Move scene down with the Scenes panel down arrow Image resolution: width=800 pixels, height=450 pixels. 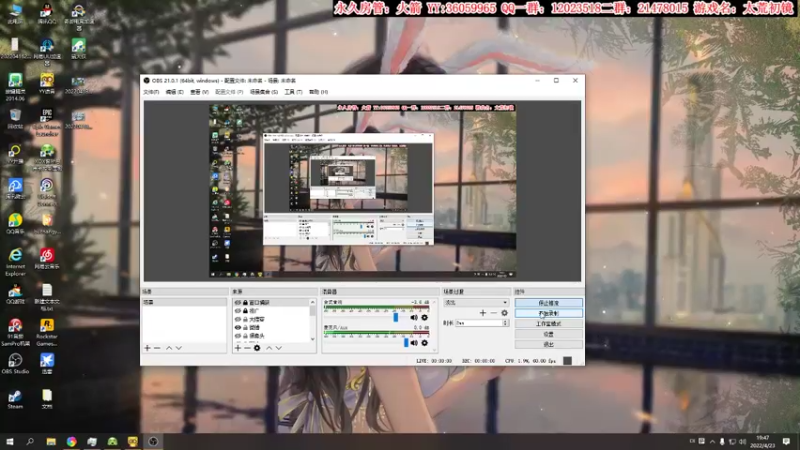(x=179, y=348)
